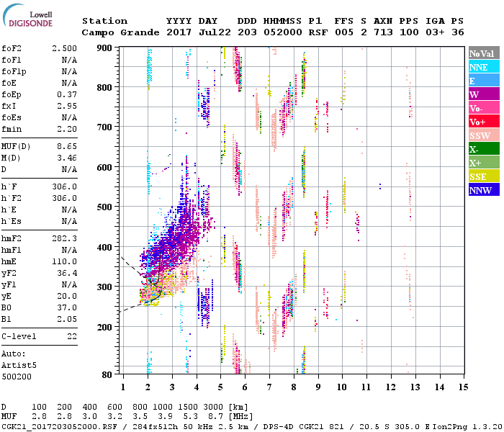Select the SSW legend swatch
The width and height of the screenshot is (504, 432).
[x=483, y=135]
